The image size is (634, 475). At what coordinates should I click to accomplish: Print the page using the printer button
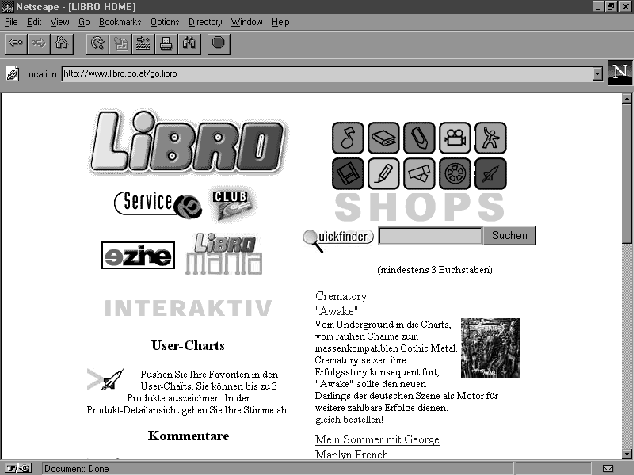click(166, 44)
